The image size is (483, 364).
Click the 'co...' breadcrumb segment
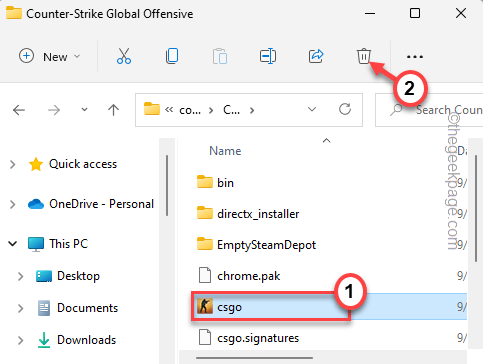click(190, 110)
